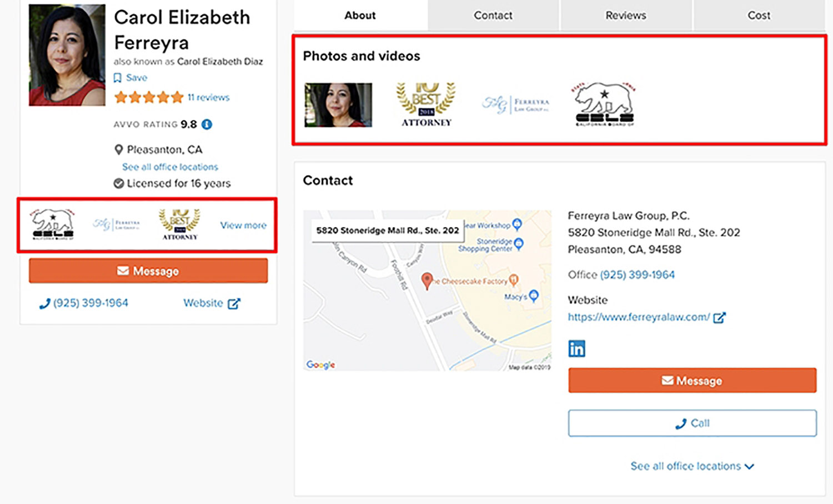Click the external link icon beside ferreyralaw URL
Image resolution: width=833 pixels, height=504 pixels.
point(719,317)
